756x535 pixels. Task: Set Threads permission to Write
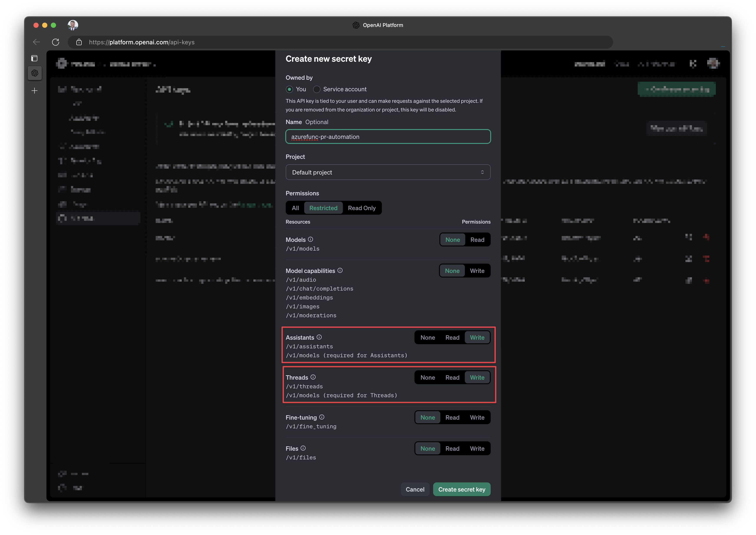477,377
